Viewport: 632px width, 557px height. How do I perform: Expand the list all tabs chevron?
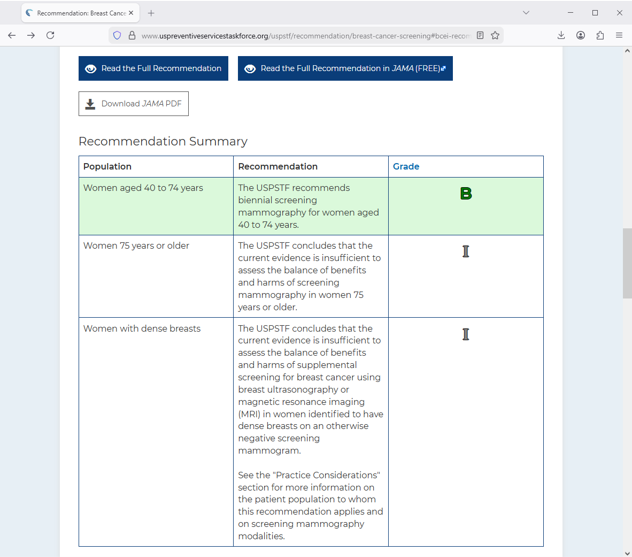coord(526,13)
